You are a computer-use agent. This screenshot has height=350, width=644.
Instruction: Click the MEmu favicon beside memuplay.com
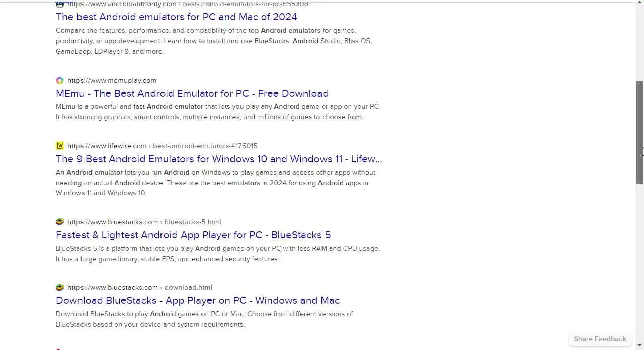(x=60, y=80)
